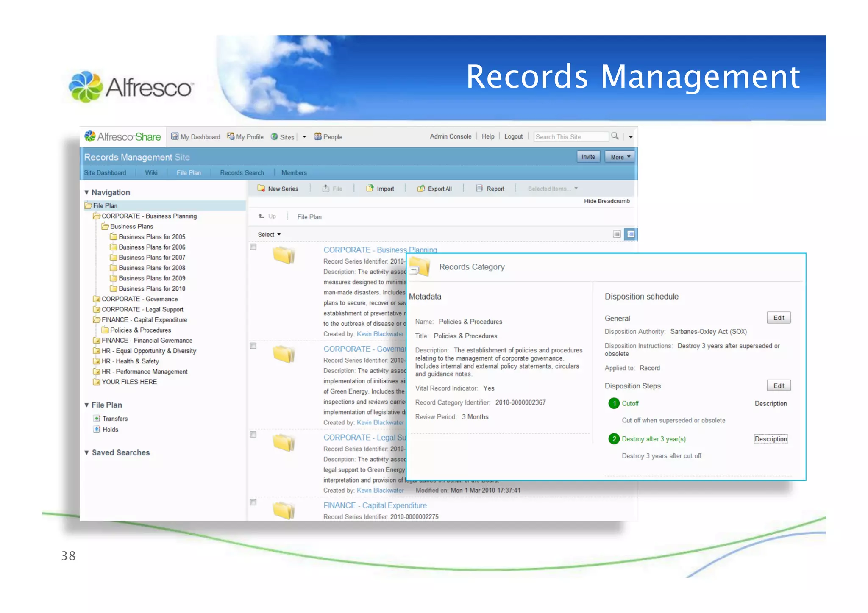Click step 2 Destroy green circle icon
The image size is (868, 613).
point(614,439)
